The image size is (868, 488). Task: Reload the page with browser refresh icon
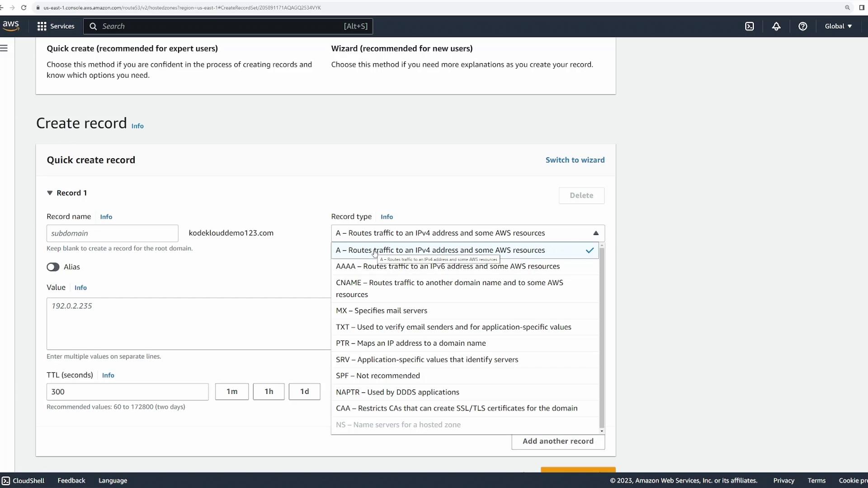coord(24,8)
